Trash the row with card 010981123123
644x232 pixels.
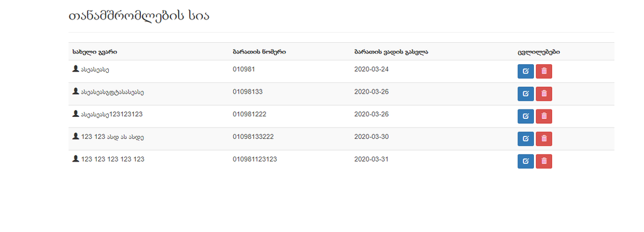click(x=544, y=162)
